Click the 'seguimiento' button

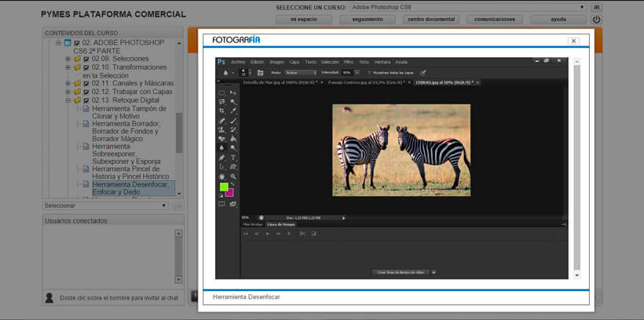[368, 20]
